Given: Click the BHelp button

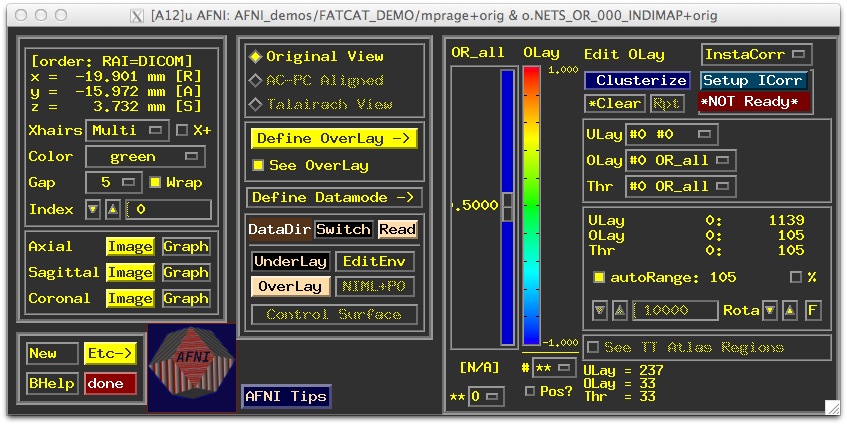Looking at the screenshot, I should click(x=52, y=384).
